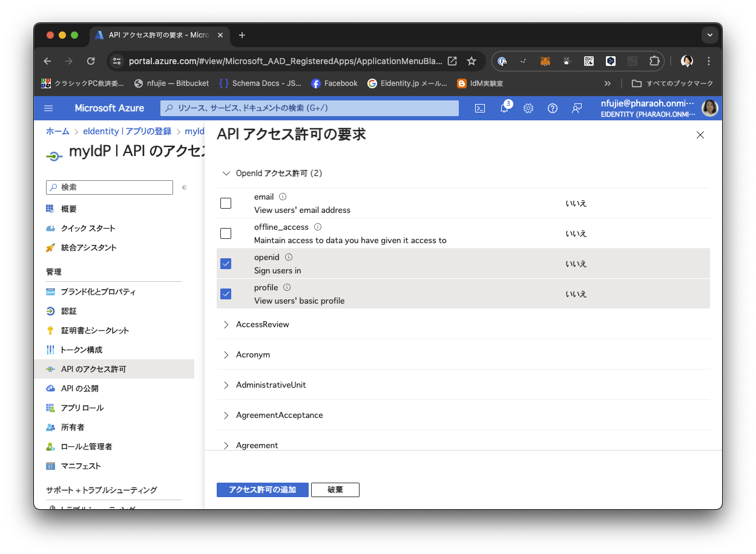
Task: Bookmark page with star icon
Action: point(472,61)
